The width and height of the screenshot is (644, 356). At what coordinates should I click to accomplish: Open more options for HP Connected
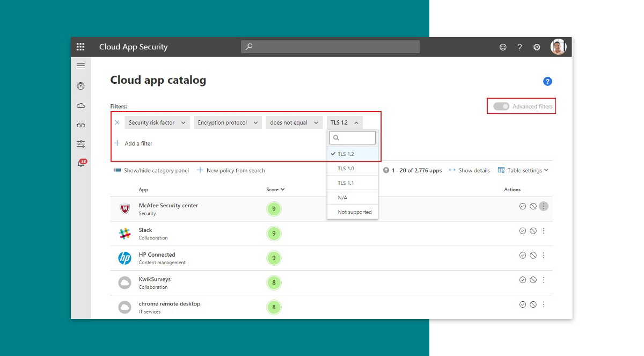(544, 256)
